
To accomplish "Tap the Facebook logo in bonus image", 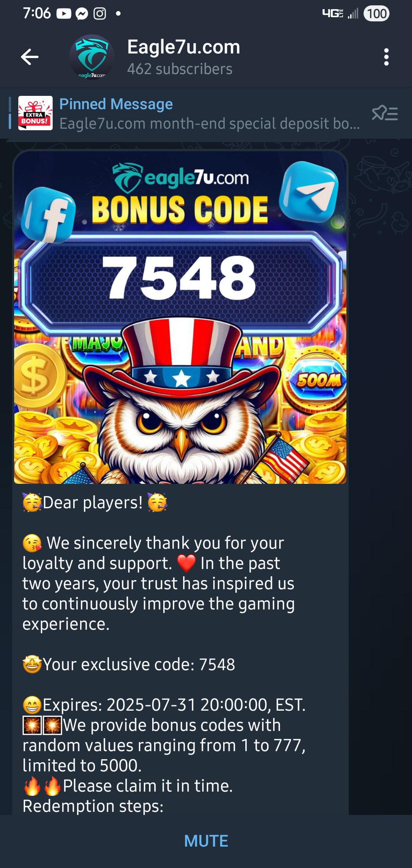I will (x=48, y=215).
